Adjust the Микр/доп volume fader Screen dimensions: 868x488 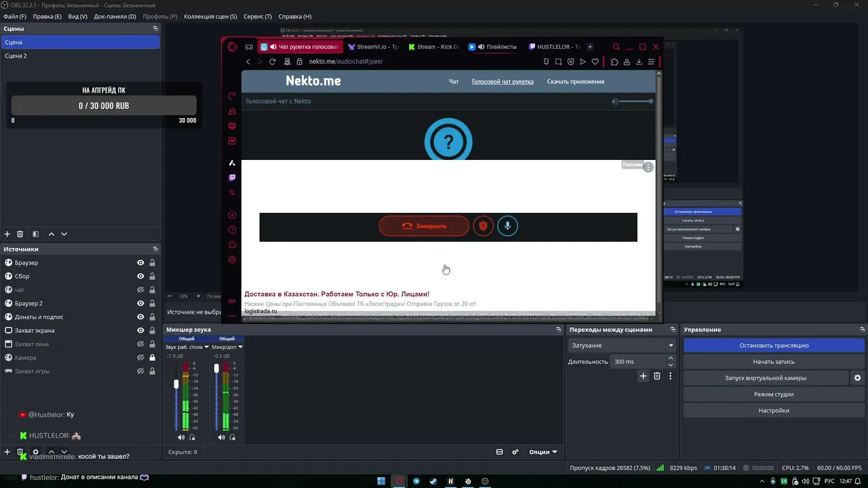tap(216, 368)
